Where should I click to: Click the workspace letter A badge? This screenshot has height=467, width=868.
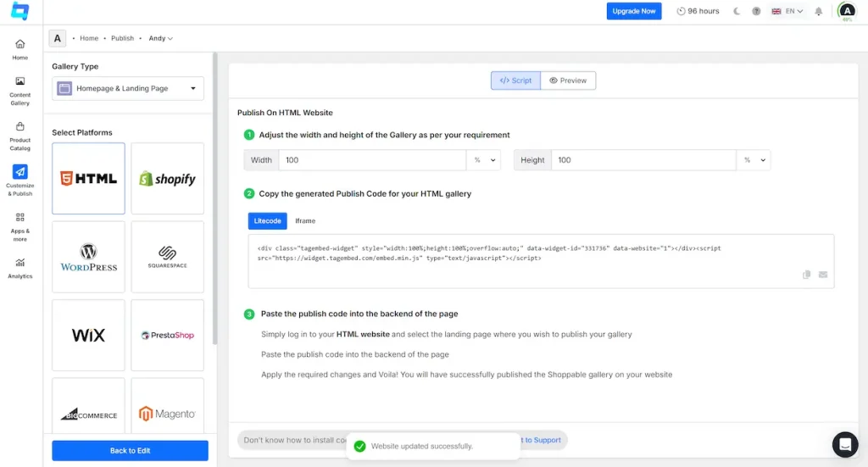57,38
